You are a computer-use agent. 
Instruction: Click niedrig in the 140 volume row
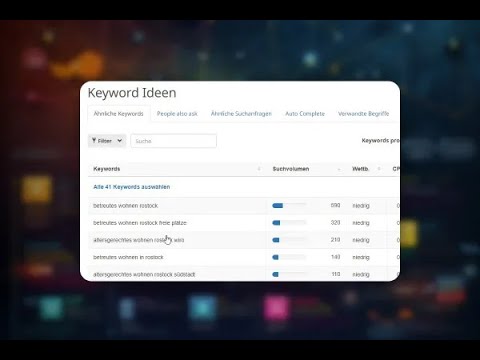point(361,258)
